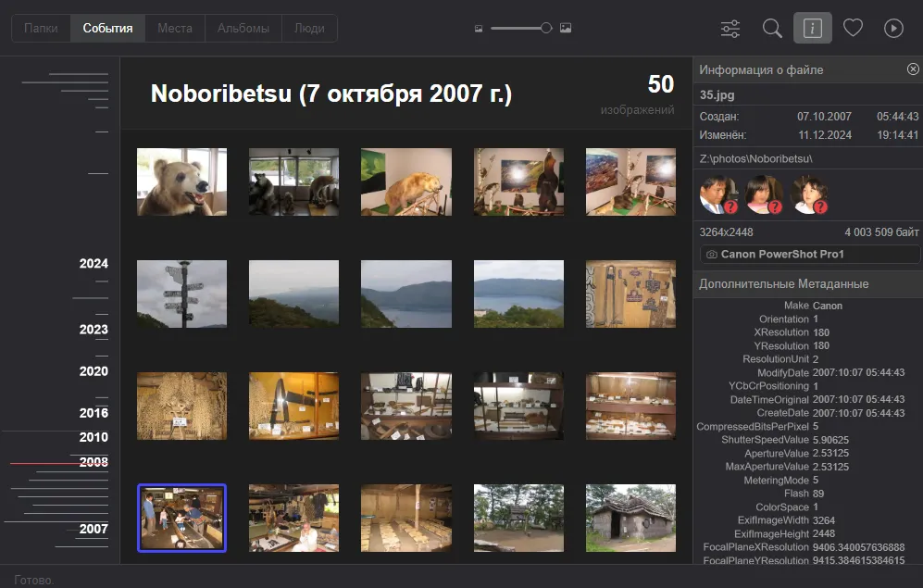Click the large thumbnail size icon
The width and height of the screenshot is (923, 588).
point(566,29)
